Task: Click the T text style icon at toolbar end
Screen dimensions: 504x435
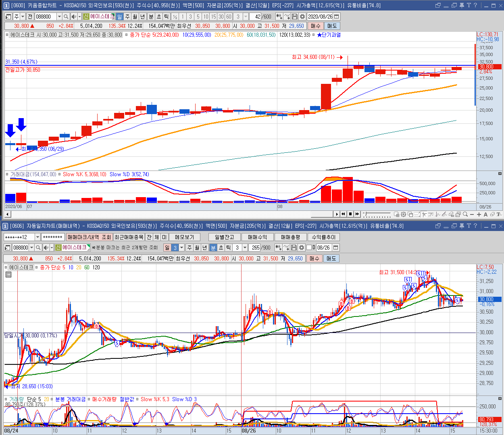Action: pos(499,214)
